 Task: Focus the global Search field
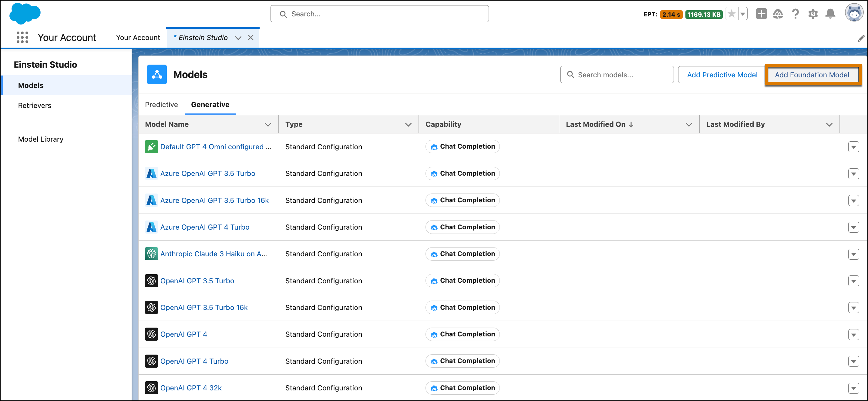point(379,14)
